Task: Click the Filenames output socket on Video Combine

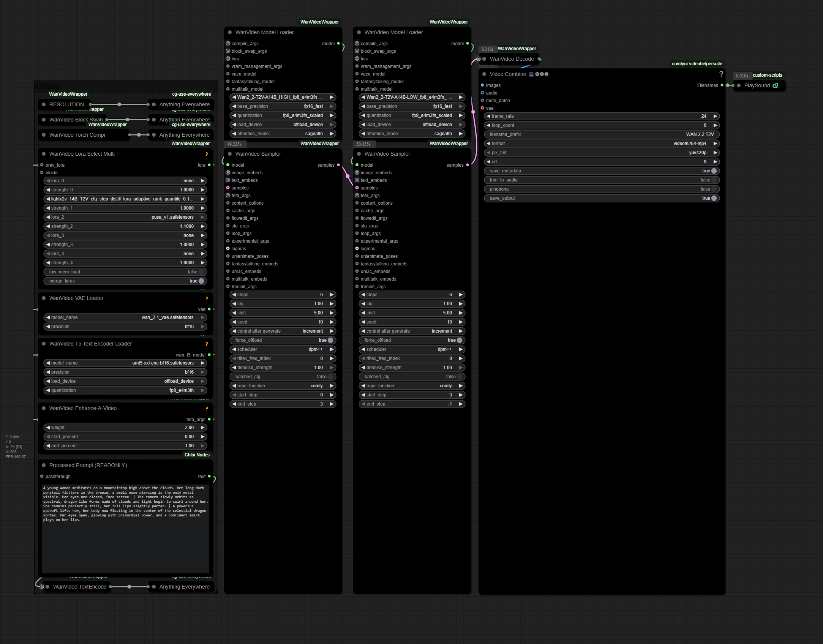Action: click(722, 85)
